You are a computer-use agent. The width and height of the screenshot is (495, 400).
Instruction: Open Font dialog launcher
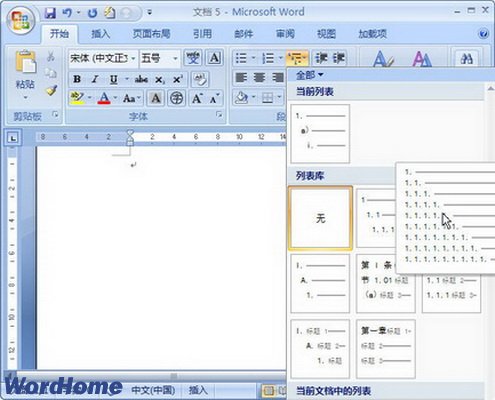point(219,115)
